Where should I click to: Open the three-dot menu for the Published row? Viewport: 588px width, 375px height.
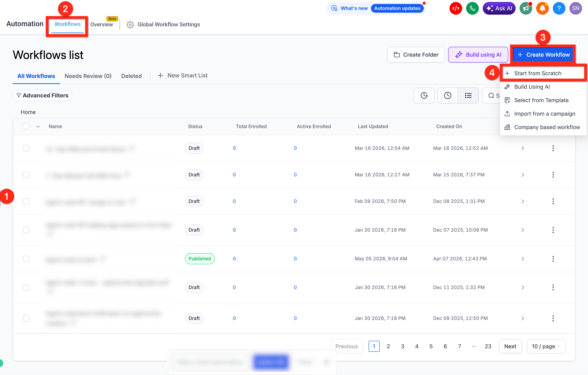(x=553, y=259)
